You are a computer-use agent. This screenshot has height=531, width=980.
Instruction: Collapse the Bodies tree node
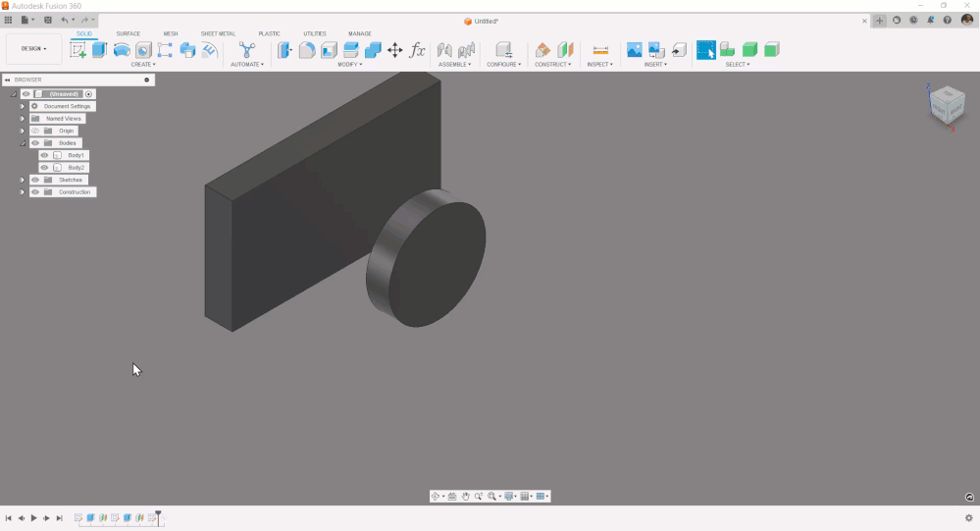click(x=23, y=143)
